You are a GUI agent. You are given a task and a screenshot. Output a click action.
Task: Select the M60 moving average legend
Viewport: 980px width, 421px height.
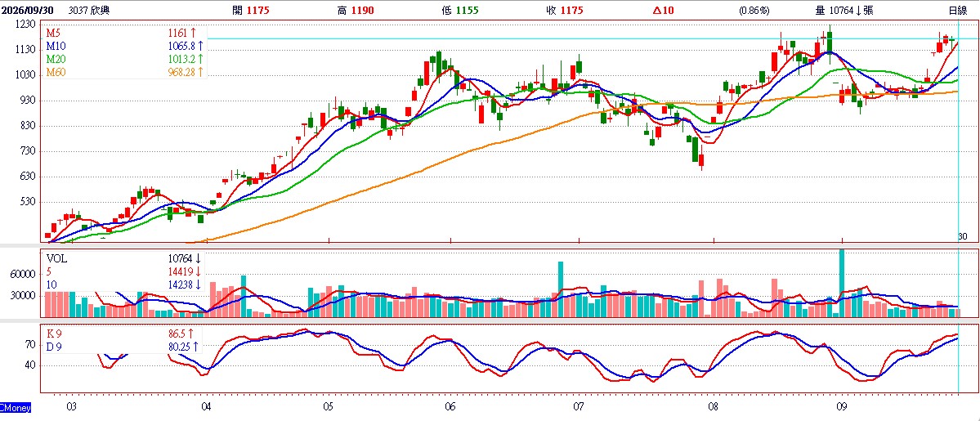click(55, 73)
